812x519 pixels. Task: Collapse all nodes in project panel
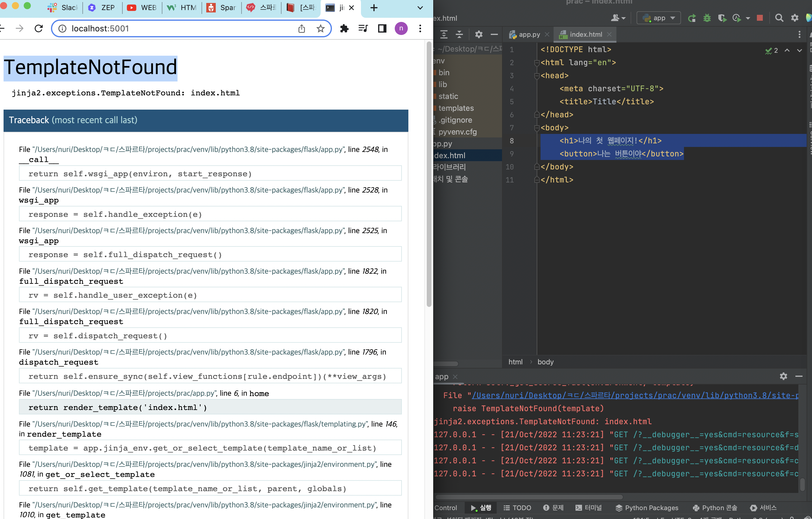459,34
